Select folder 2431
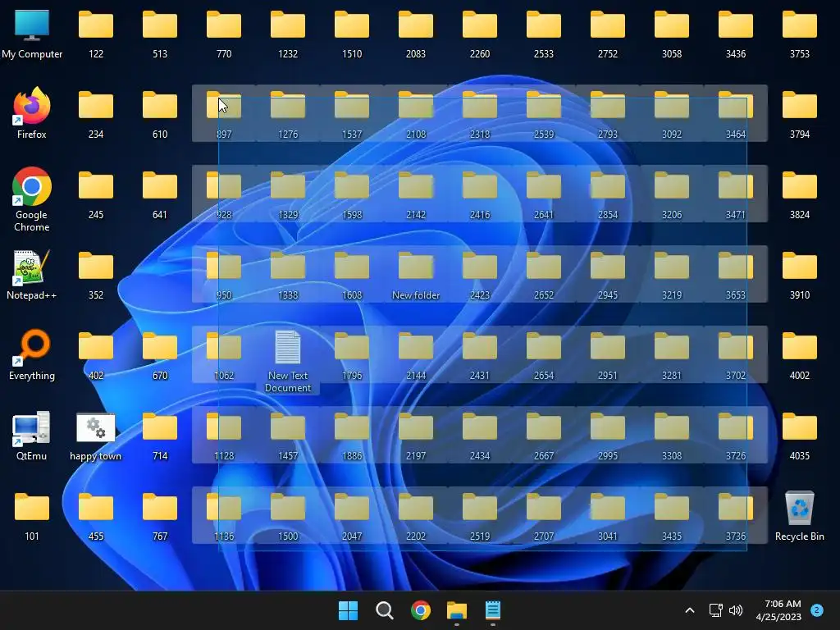840x630 pixels. click(x=479, y=354)
